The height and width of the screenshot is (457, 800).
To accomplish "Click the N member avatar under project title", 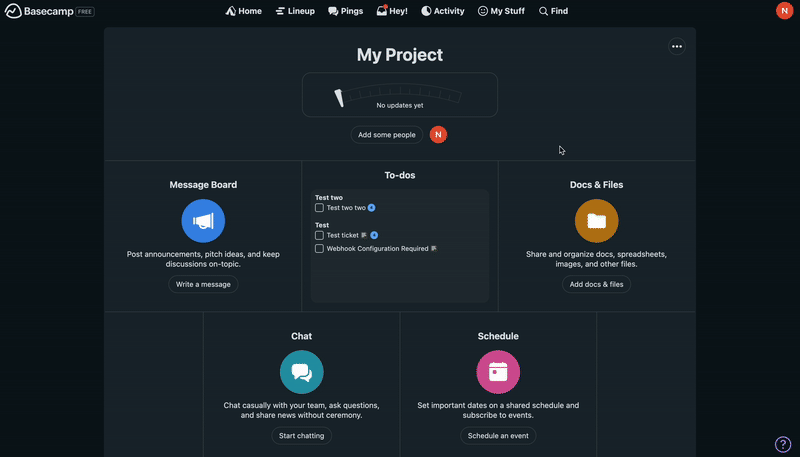I will (x=438, y=135).
